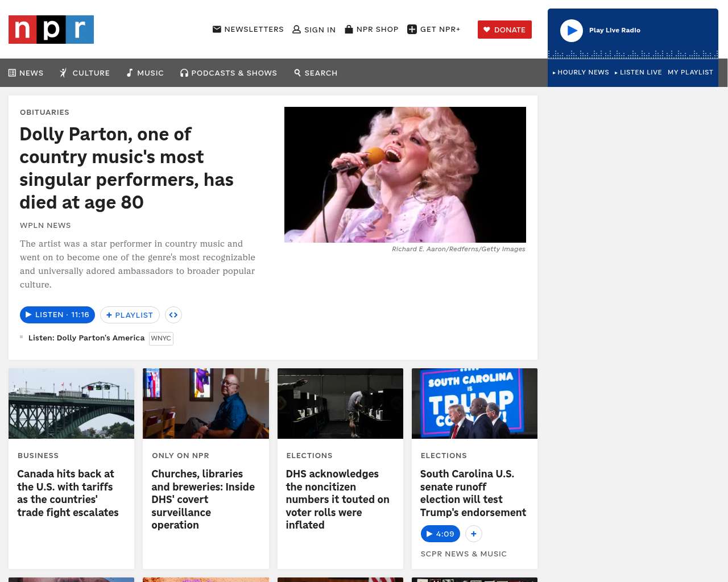Open Newsletters link
Screen dimensions: 728x582
click(x=248, y=29)
